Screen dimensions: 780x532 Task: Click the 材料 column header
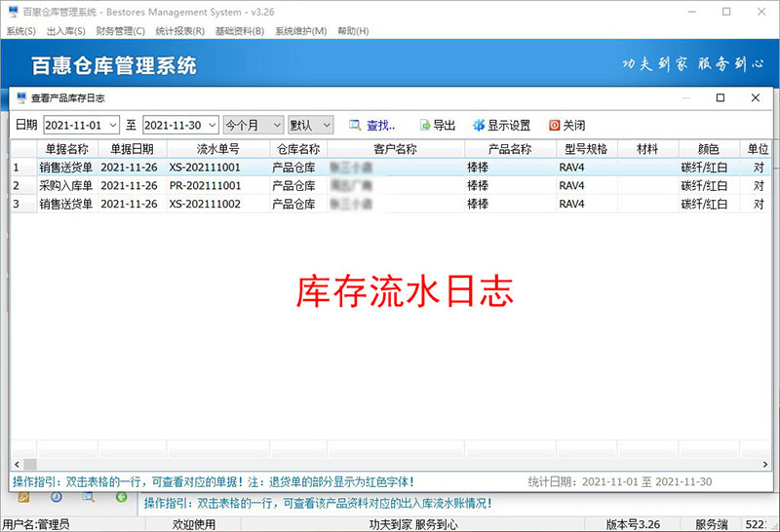pos(647,149)
